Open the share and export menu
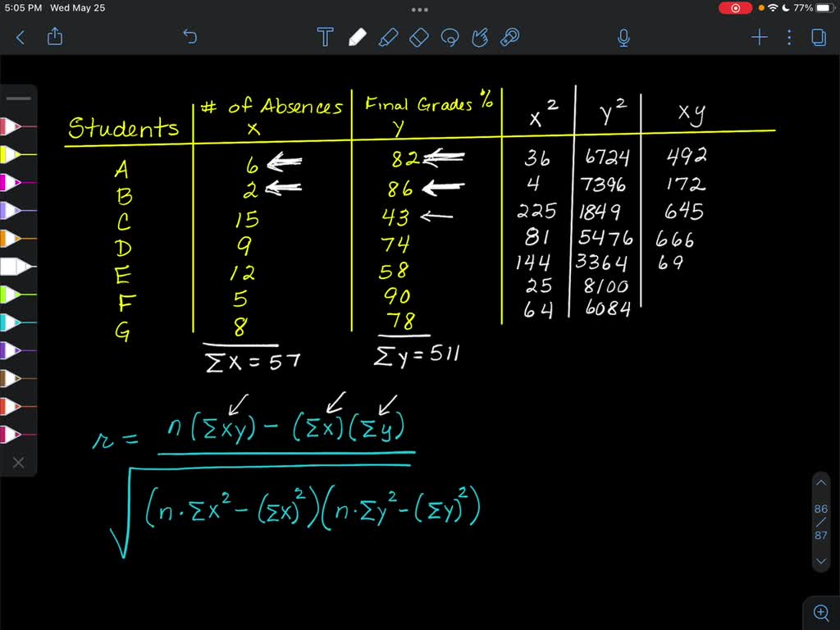The height and width of the screenshot is (630, 840). 55,36
